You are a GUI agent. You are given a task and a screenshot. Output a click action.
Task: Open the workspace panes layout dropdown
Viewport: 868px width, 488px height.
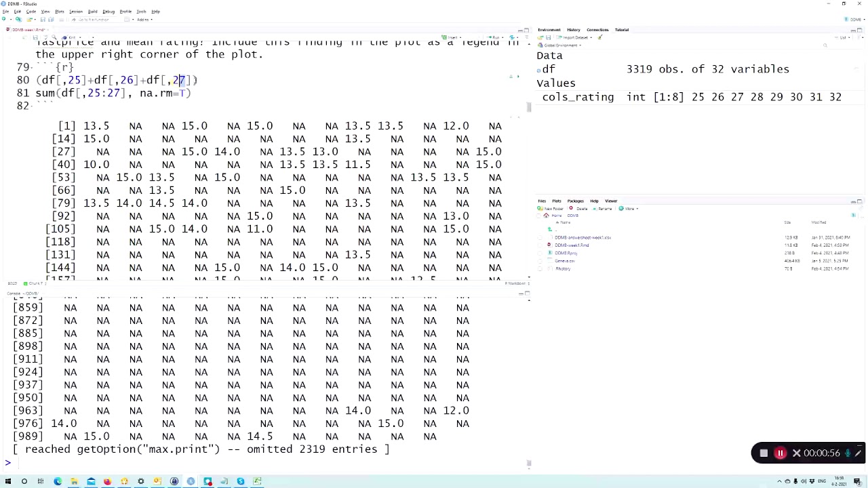pos(128,20)
